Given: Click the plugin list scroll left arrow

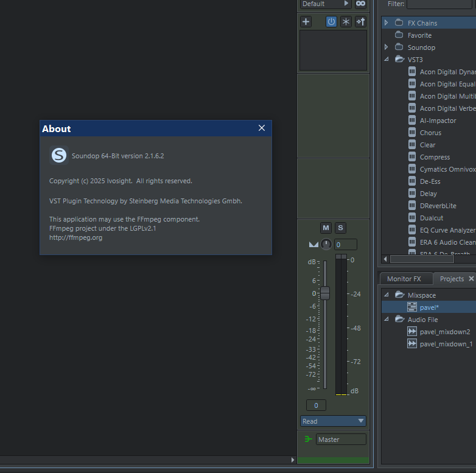Looking at the screenshot, I should click(385, 259).
